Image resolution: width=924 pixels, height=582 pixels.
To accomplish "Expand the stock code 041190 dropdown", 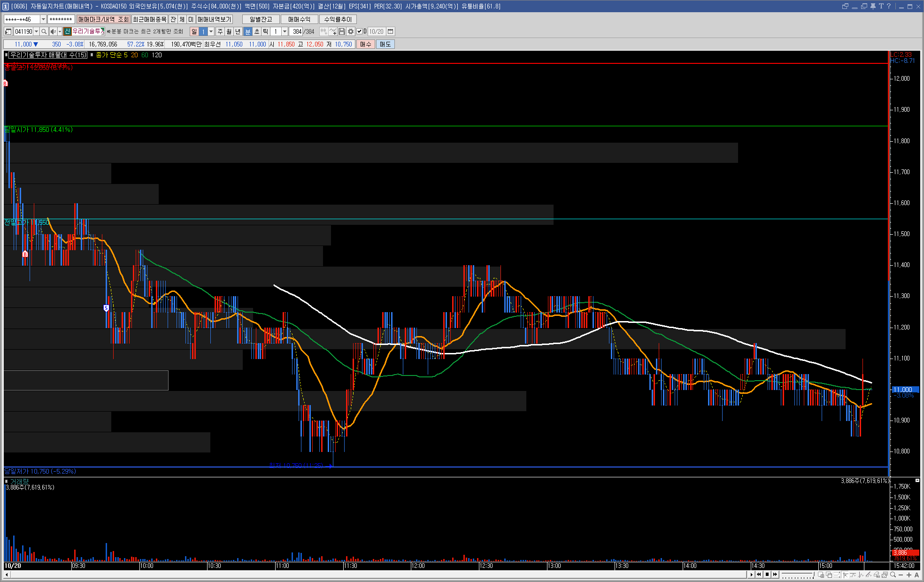I will pyautogui.click(x=36, y=31).
